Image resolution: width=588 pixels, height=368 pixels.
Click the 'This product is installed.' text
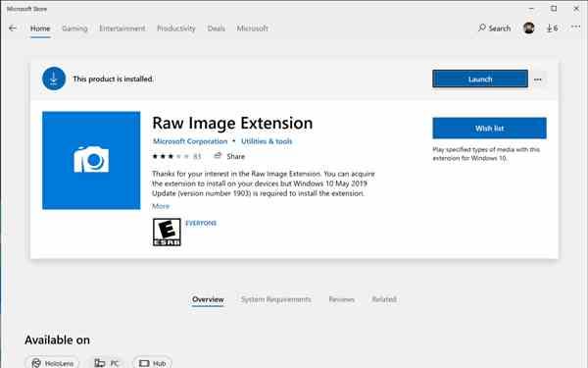coord(113,79)
